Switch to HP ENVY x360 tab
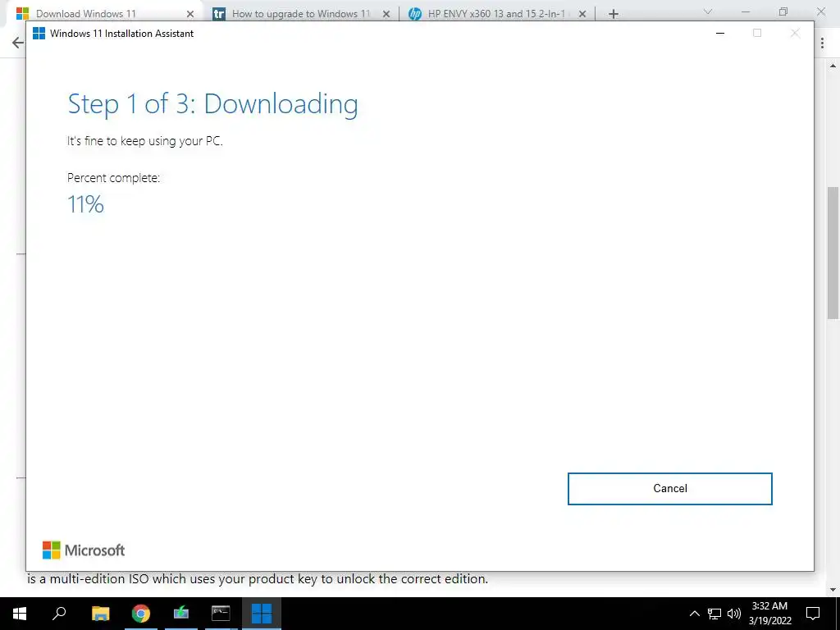 (x=496, y=13)
